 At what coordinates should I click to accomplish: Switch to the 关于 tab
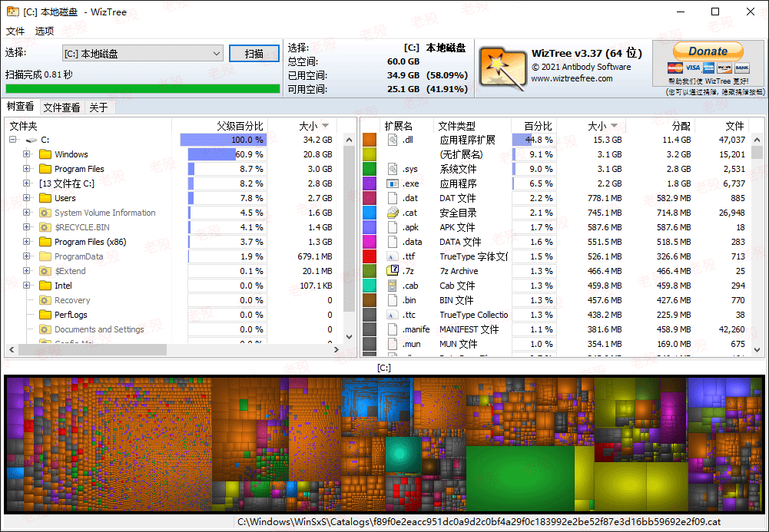(99, 107)
